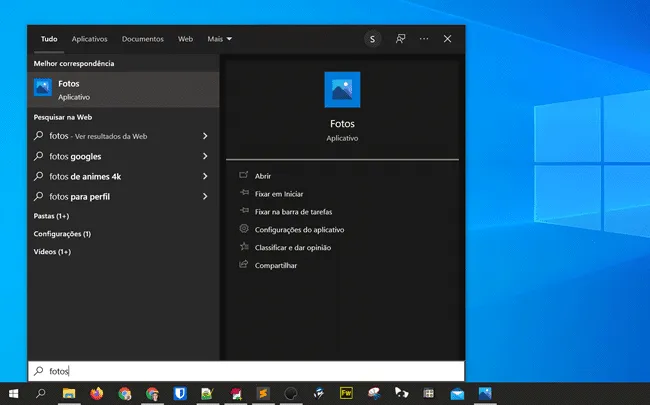The image size is (650, 405).
Task: Expand the Pastas (1+) group
Action: click(51, 216)
